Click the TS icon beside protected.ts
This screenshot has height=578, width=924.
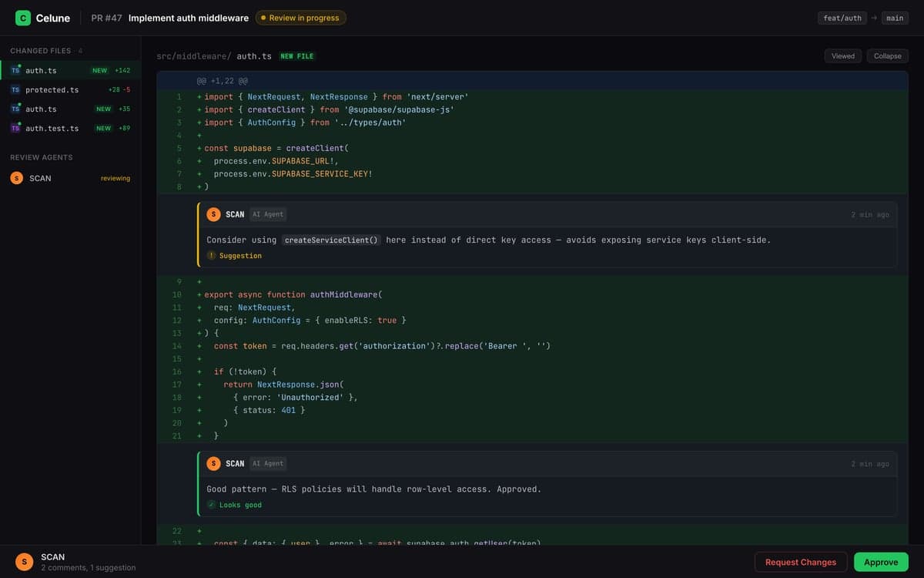pos(15,89)
